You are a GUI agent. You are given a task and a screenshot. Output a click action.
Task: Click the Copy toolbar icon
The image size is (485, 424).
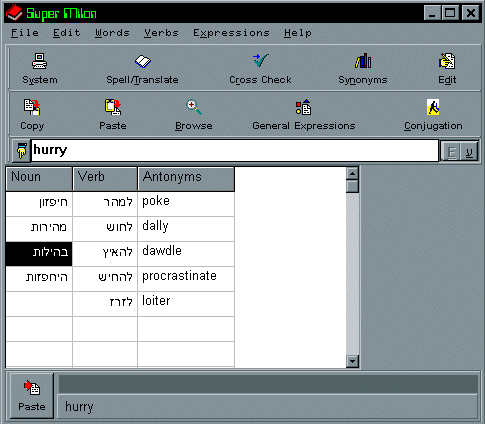point(32,107)
